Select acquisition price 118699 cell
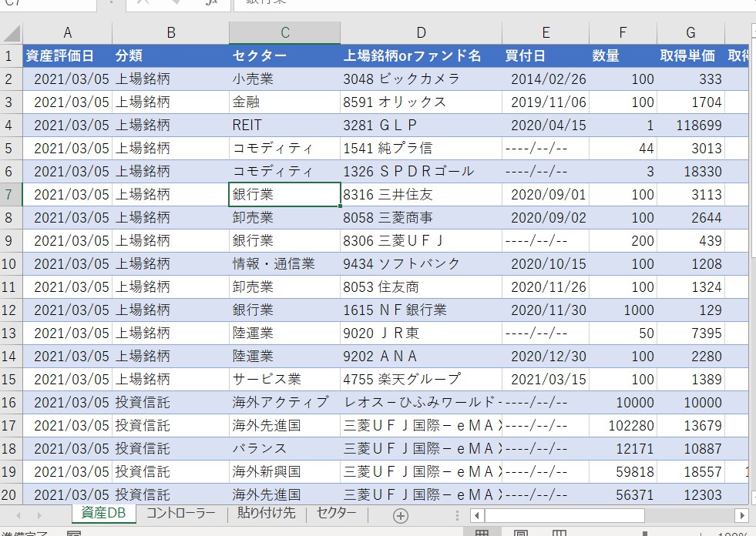 pyautogui.click(x=690, y=126)
